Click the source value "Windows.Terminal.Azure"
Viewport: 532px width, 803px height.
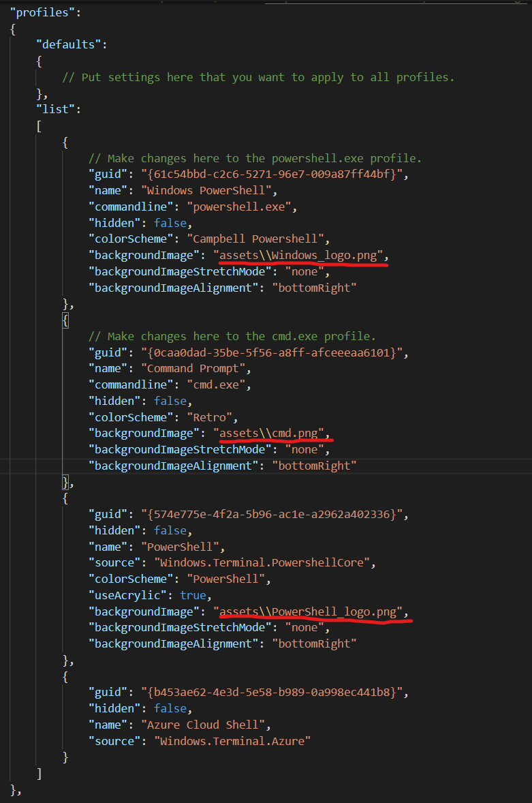tap(232, 741)
